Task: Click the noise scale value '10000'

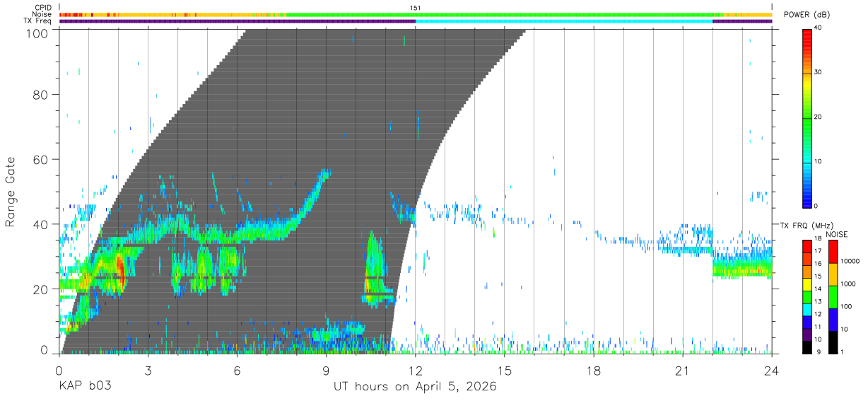Action: pyautogui.click(x=850, y=262)
